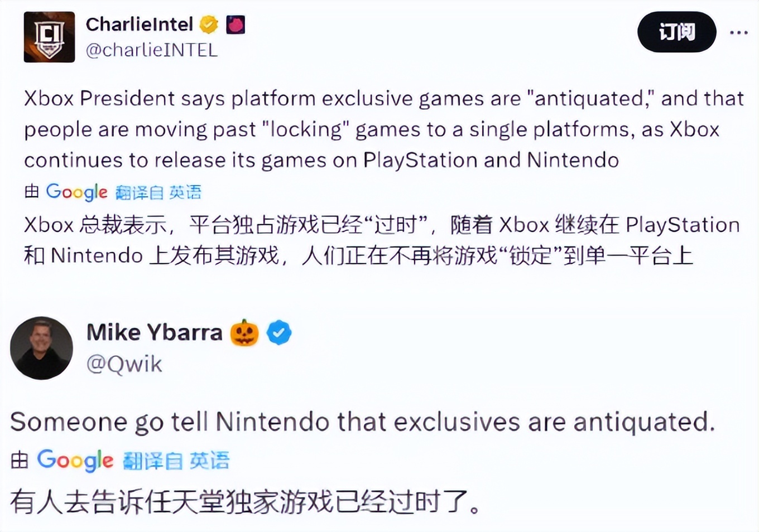This screenshot has height=532, width=759.
Task: Open the @Qwik handle link
Action: (x=124, y=364)
